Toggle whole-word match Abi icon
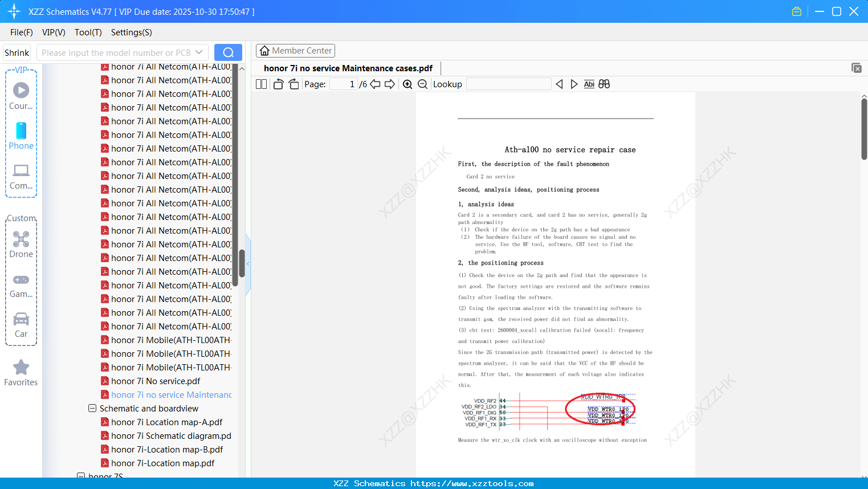Image resolution: width=868 pixels, height=489 pixels. 589,84
